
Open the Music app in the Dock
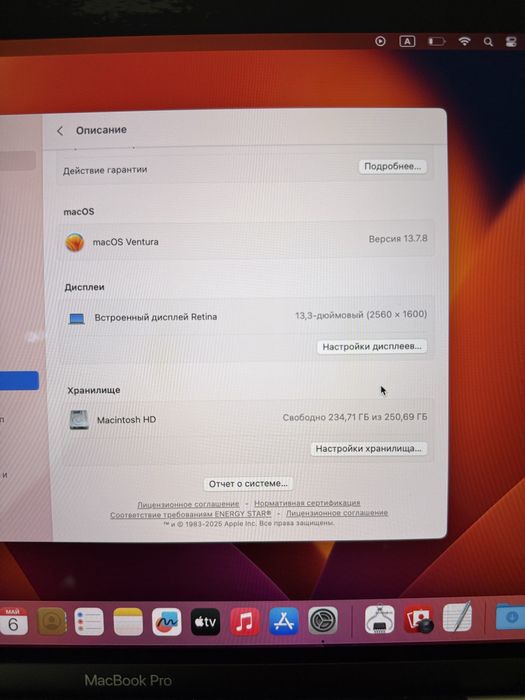pyautogui.click(x=245, y=621)
